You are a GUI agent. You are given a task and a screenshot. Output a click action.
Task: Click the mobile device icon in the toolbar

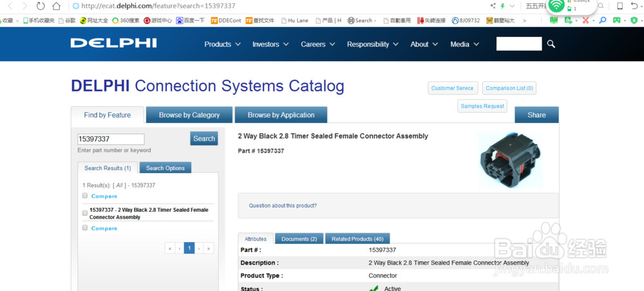point(620,6)
